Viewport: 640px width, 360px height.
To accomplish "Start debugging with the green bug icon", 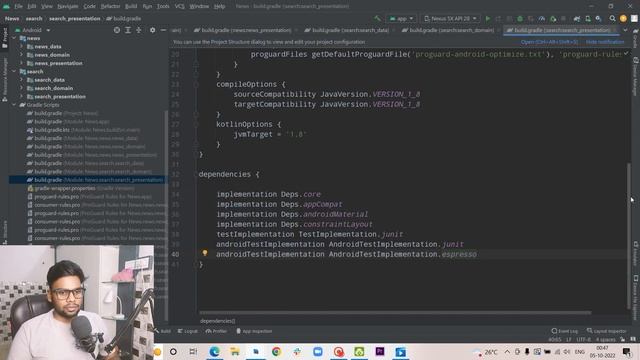I will 520,18.
